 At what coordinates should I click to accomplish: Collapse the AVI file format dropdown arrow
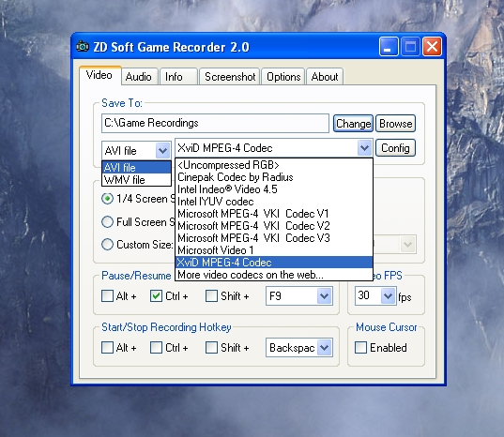163,150
